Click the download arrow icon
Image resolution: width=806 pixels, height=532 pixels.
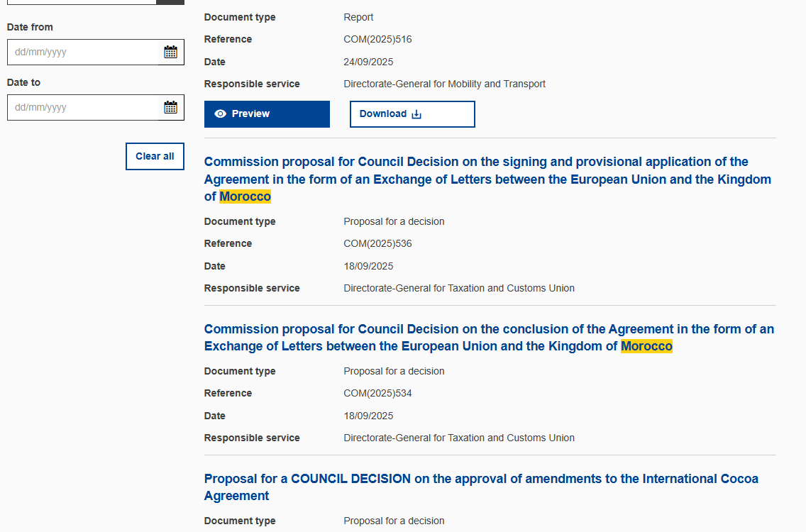tap(416, 114)
